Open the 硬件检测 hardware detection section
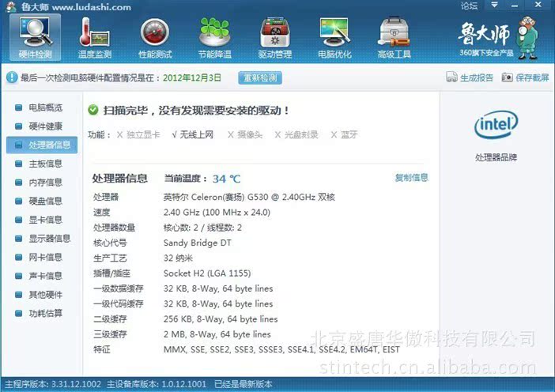 tap(35, 37)
